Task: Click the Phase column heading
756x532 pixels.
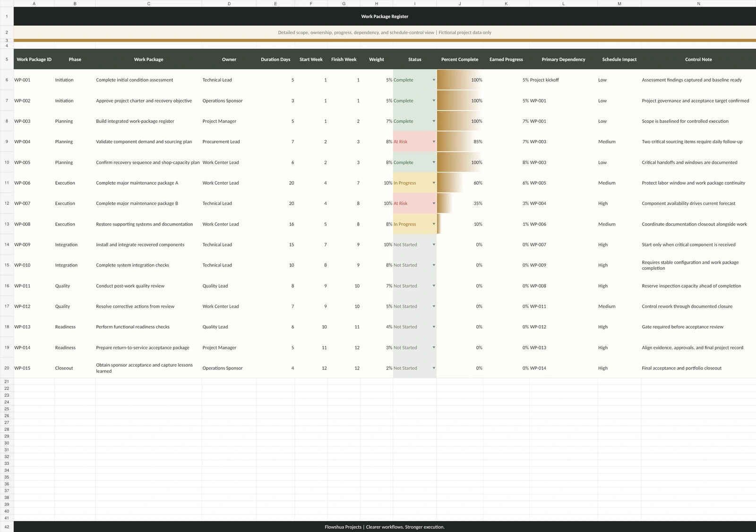Action: [x=75, y=60]
